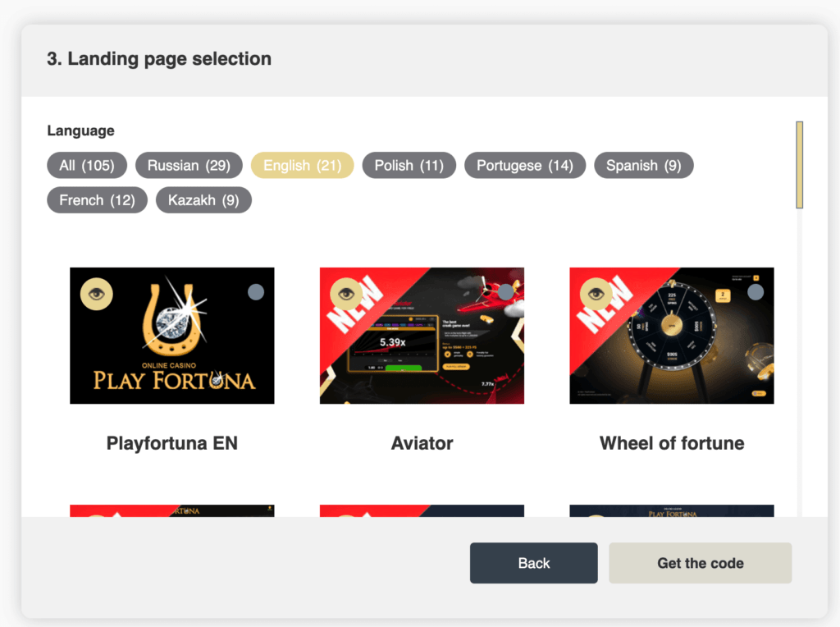Preview the Playfortuna EN landing page (eye icon)
This screenshot has height=627, width=840.
click(97, 293)
